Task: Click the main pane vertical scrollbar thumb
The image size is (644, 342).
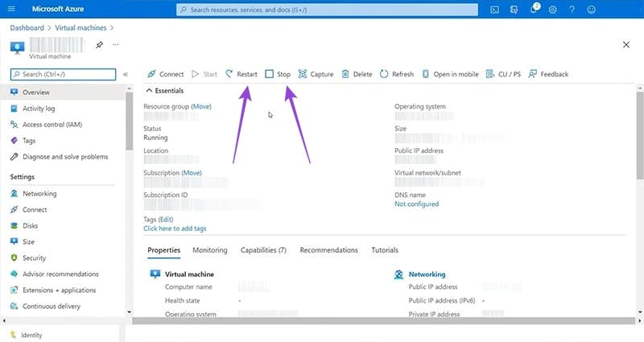Action: [640, 135]
